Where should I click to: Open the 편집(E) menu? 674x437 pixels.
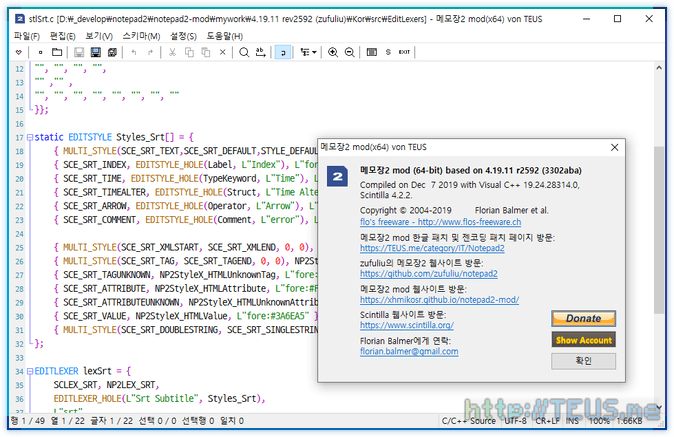pos(62,36)
